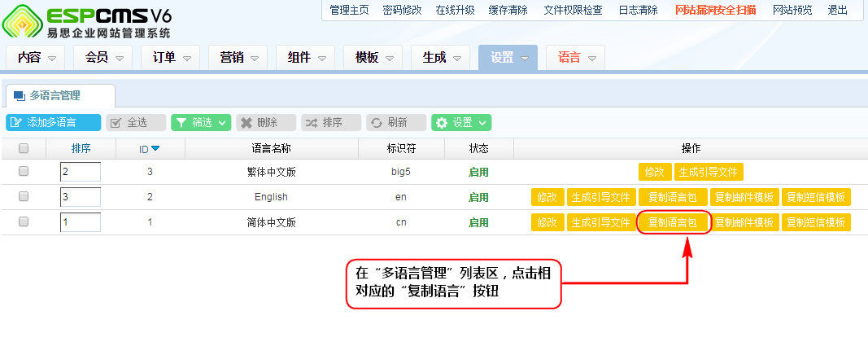Open the green 设置 toolbar dropdown arrow

(x=482, y=123)
